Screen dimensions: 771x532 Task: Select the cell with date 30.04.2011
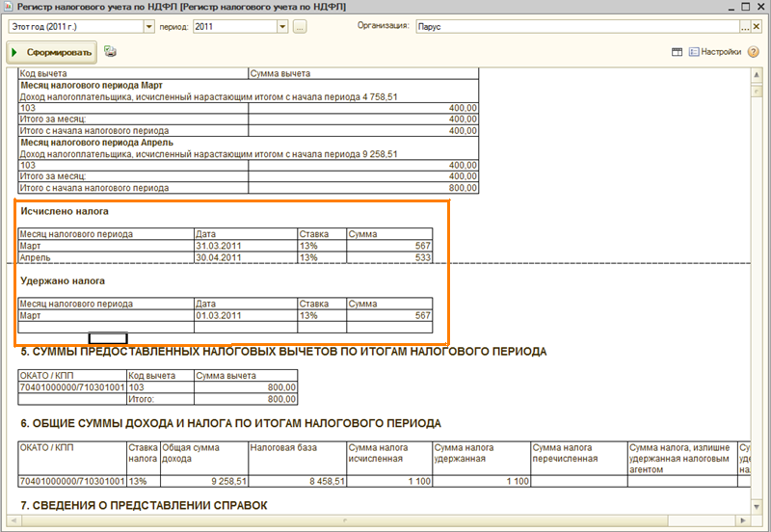point(246,257)
